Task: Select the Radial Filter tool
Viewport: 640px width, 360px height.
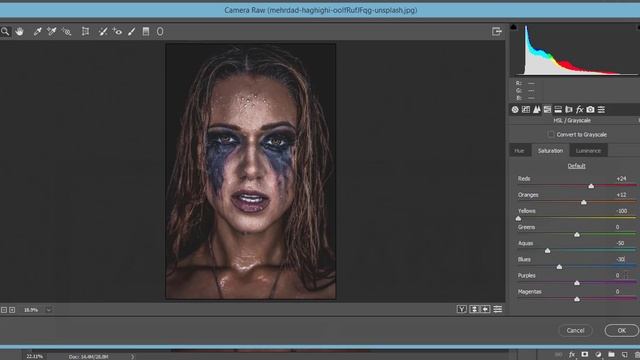Action: coord(160,31)
